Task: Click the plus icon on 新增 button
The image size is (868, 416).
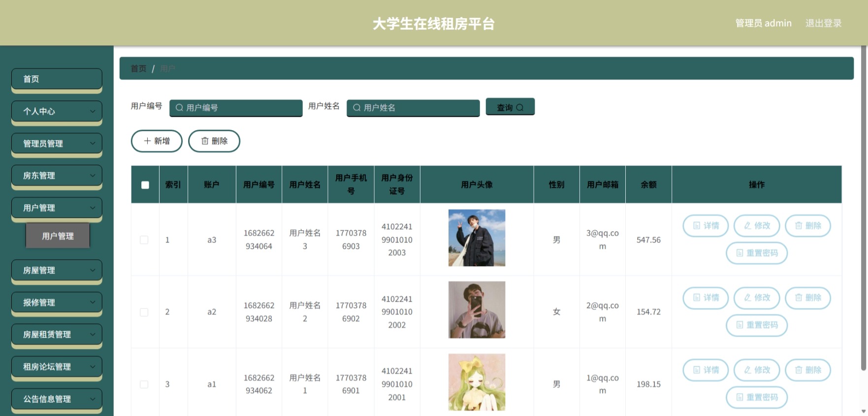Action: point(147,141)
